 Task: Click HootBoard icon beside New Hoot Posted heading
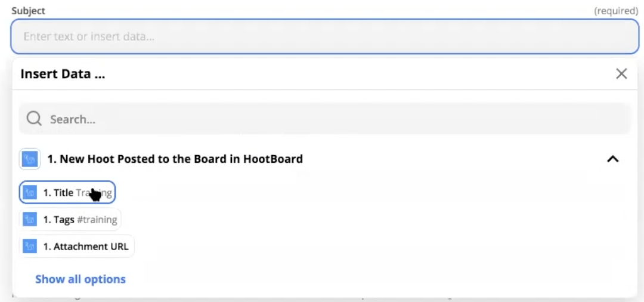pos(30,159)
